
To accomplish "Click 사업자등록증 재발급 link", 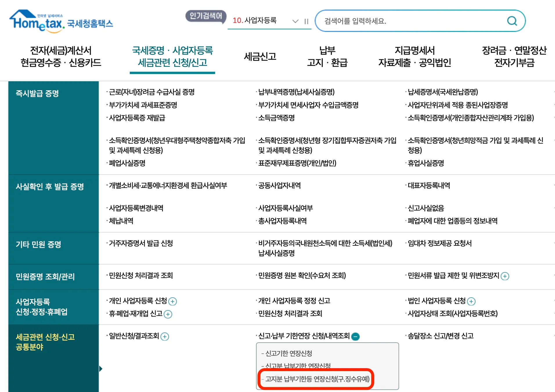I will click(136, 118).
